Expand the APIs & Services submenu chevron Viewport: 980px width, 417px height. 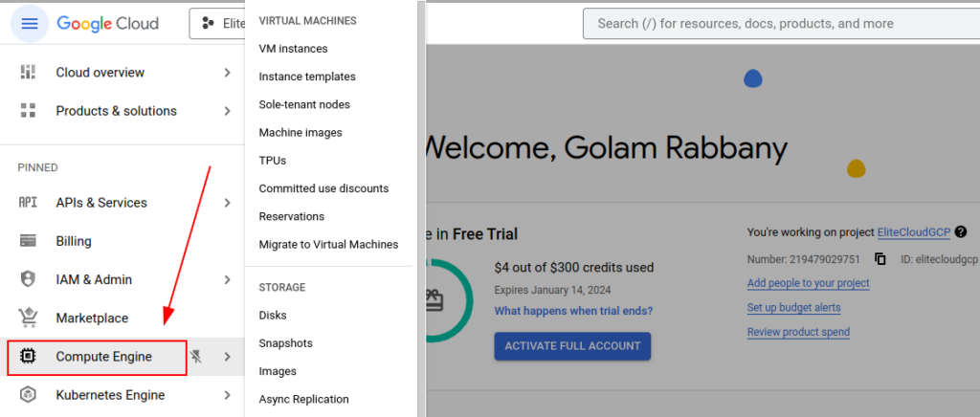tap(227, 203)
